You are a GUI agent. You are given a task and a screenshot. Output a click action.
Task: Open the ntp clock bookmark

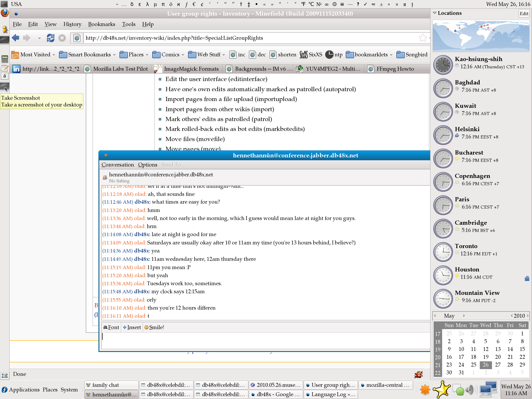[x=334, y=55]
